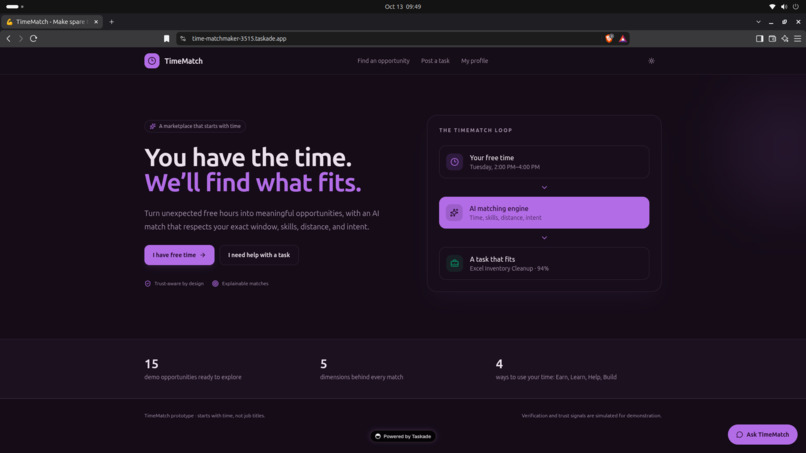
Task: Click the TimeMatch brand name
Action: (184, 61)
